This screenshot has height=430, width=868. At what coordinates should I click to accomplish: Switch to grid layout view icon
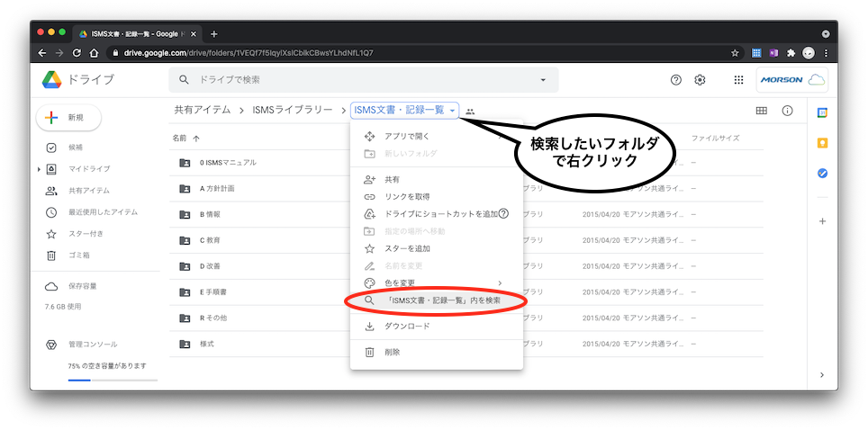(x=761, y=111)
